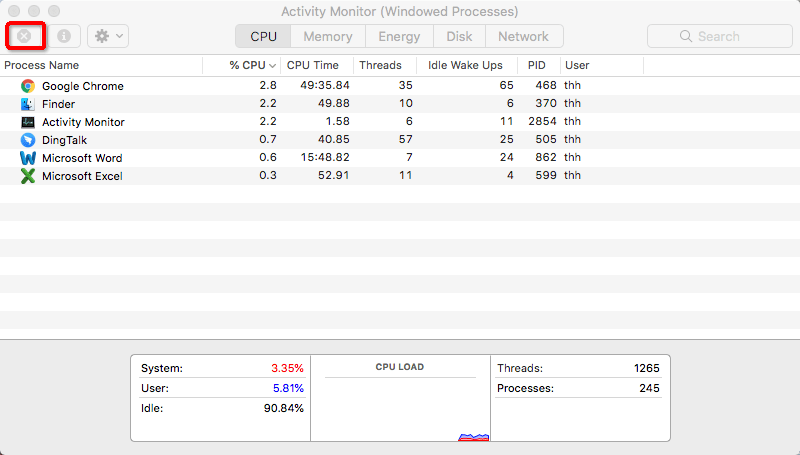This screenshot has height=455, width=800.
Task: Select the Google Chrome row name
Action: click(83, 86)
